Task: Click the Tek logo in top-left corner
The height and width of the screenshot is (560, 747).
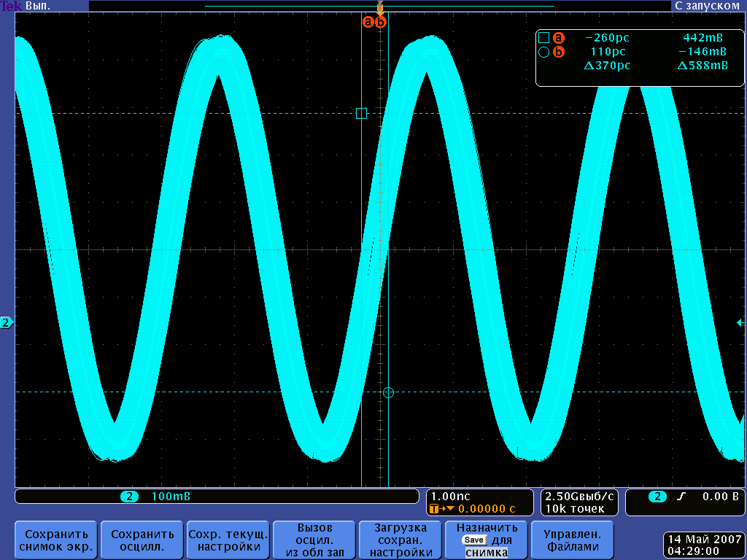Action: (11, 6)
